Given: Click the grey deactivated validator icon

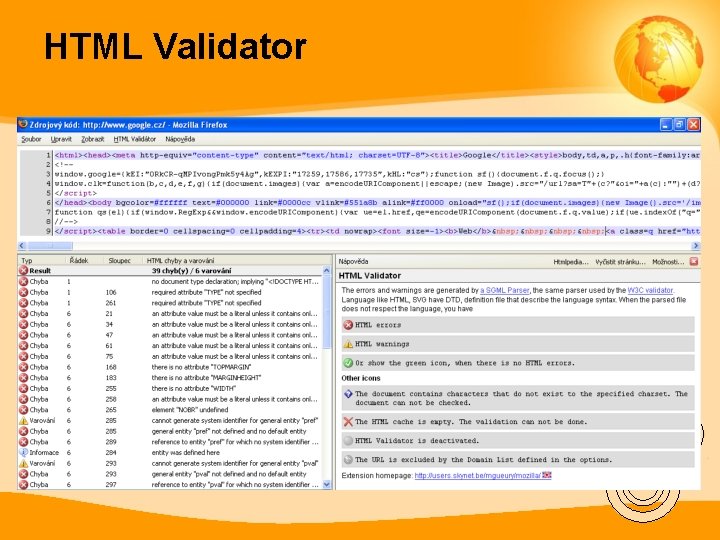Looking at the screenshot, I should [x=348, y=441].
